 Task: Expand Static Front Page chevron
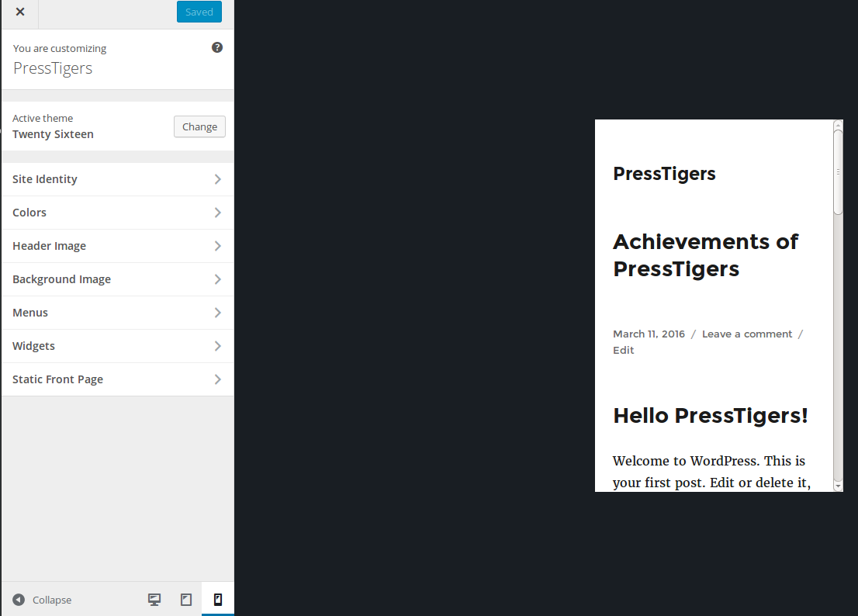coord(218,379)
